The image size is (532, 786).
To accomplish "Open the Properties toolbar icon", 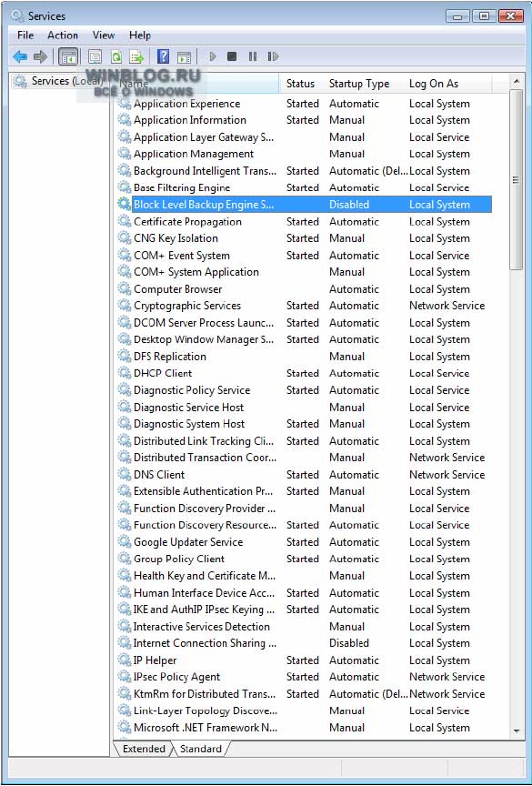I will [x=95, y=56].
